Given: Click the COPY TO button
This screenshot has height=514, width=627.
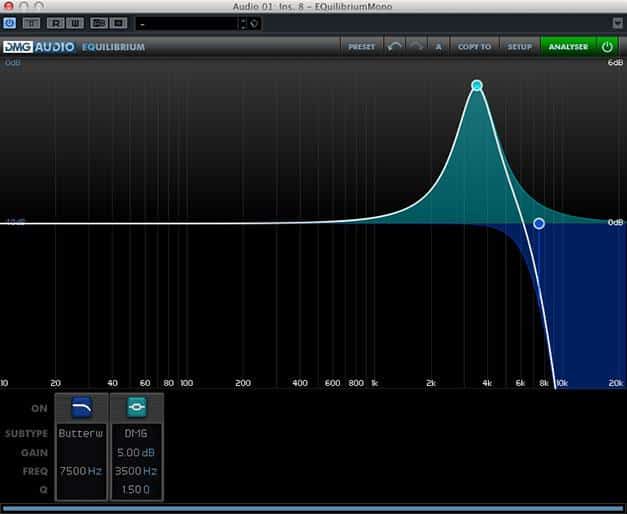Looking at the screenshot, I should (x=474, y=47).
